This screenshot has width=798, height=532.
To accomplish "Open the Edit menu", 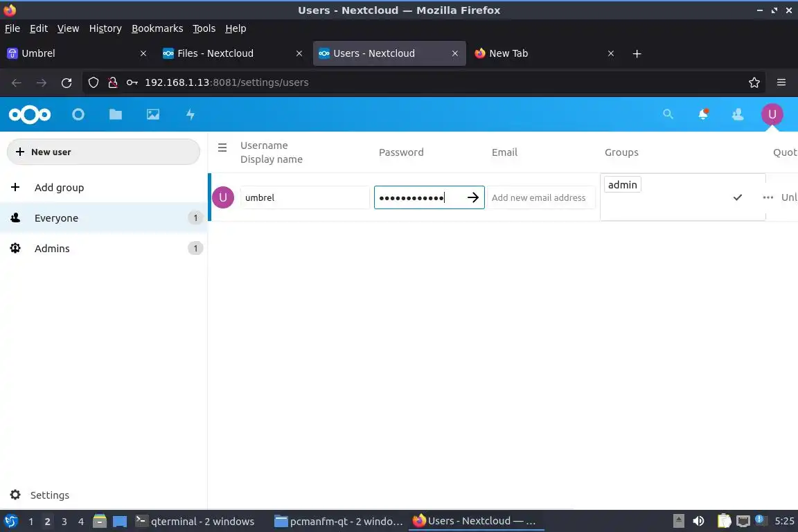I will click(39, 28).
